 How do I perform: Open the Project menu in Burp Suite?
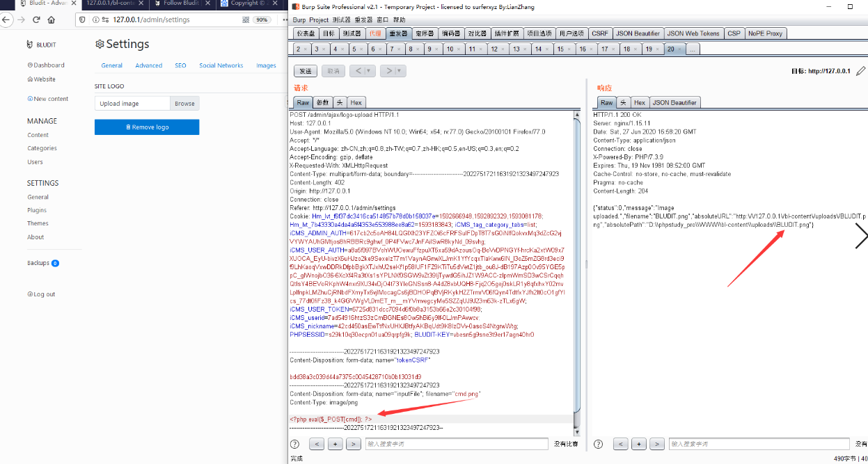pos(319,20)
